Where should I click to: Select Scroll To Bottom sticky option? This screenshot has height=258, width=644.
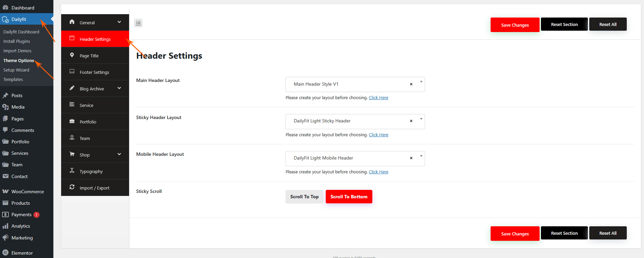(x=349, y=197)
